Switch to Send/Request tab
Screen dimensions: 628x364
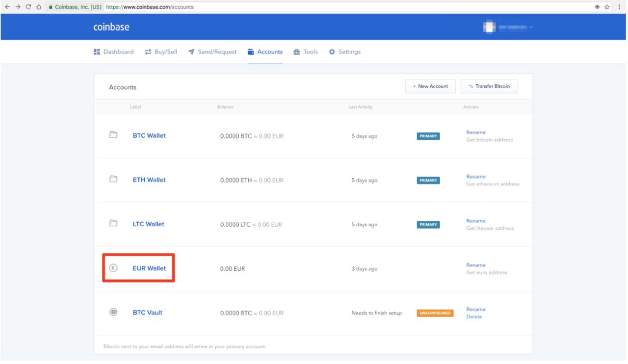click(x=212, y=52)
